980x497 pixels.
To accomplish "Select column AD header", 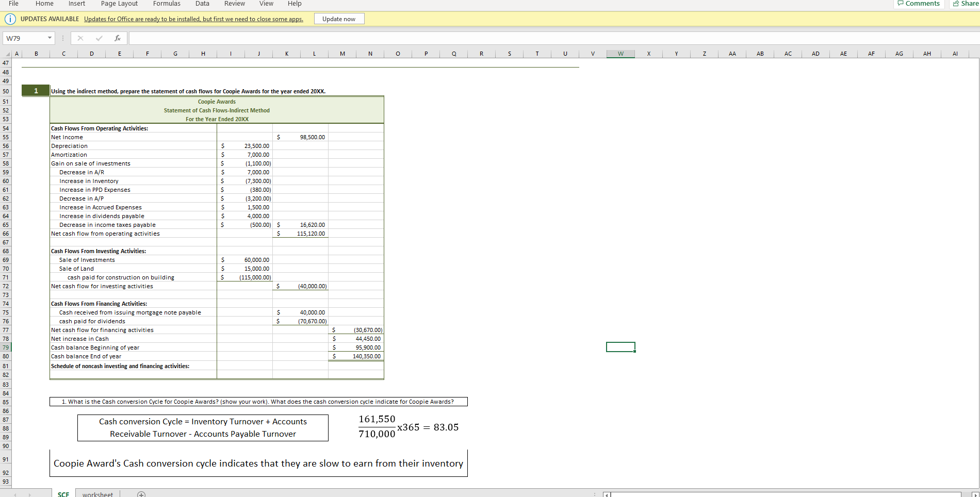I will (815, 54).
